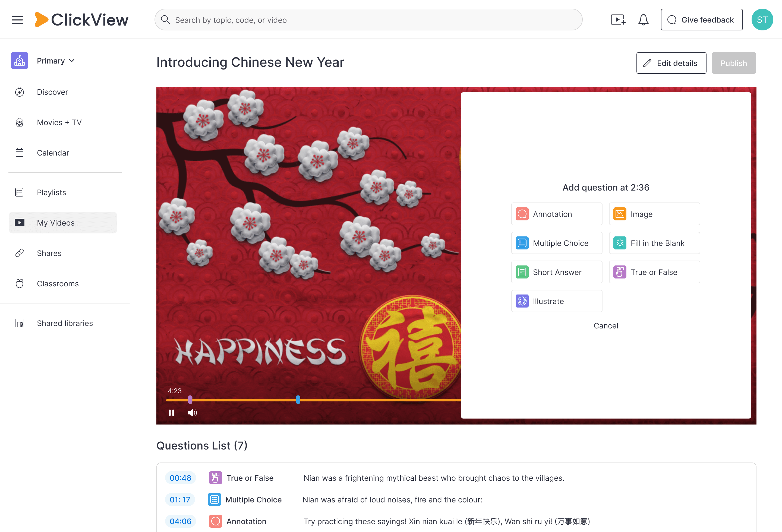Click the Edit details button
The image size is (782, 532).
(x=671, y=63)
